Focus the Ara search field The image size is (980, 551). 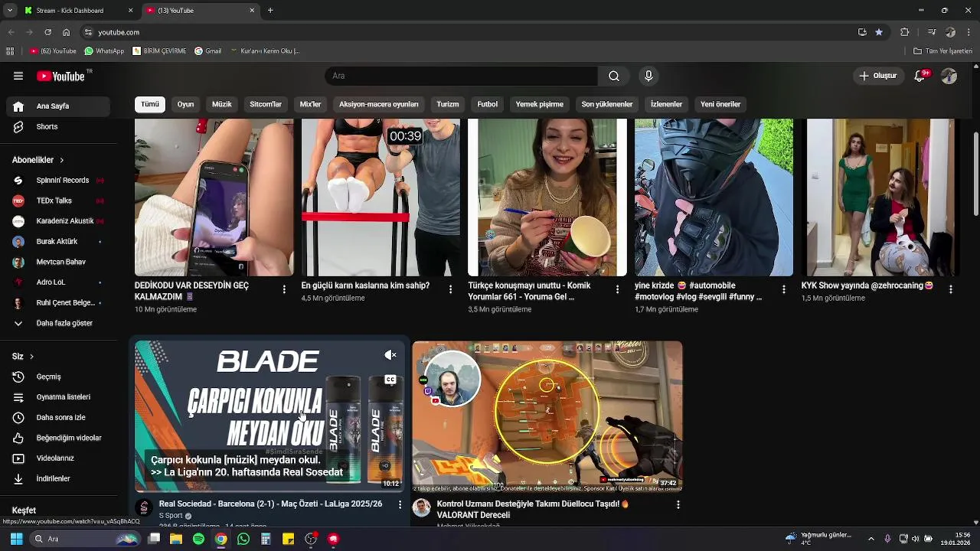[461, 76]
